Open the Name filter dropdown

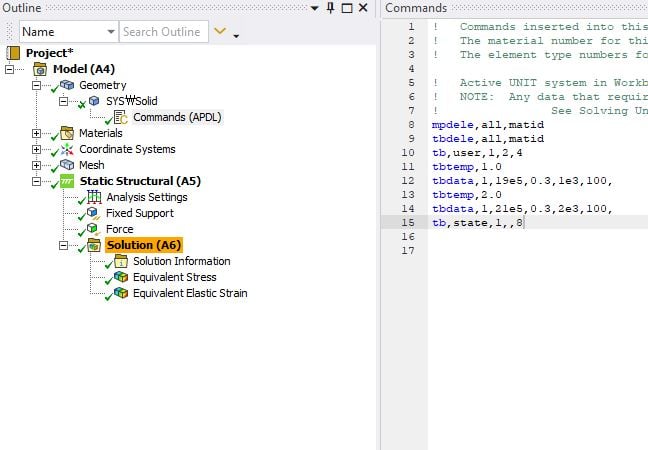coord(111,32)
